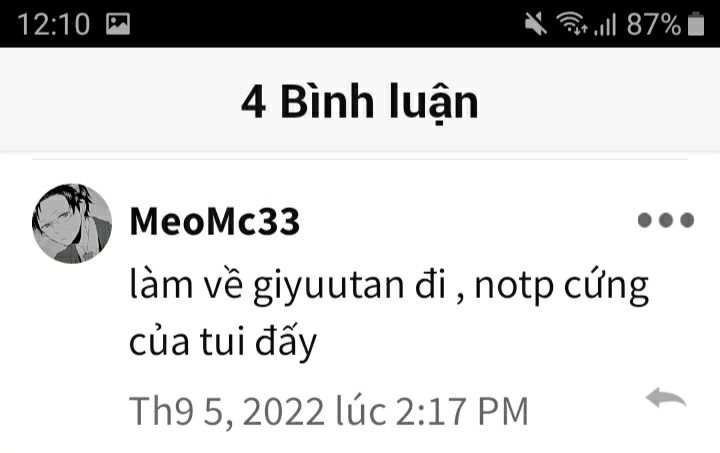Tap the cellular signal bars icon
Screen dimensions: 720x453
605,24
